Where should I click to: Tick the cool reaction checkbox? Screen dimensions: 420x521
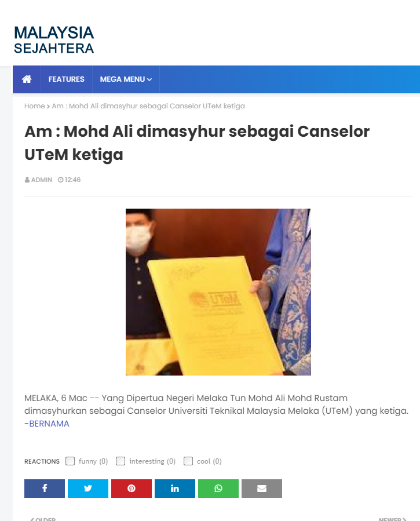(x=188, y=461)
